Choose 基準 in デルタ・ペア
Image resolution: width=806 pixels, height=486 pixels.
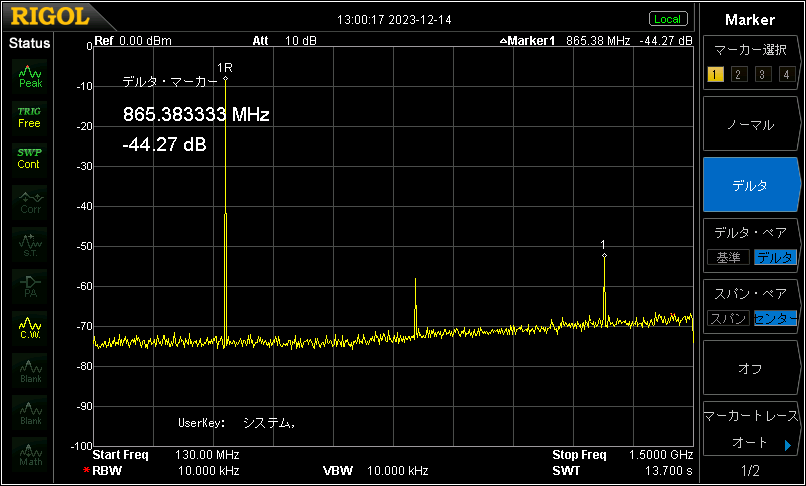(x=728, y=257)
